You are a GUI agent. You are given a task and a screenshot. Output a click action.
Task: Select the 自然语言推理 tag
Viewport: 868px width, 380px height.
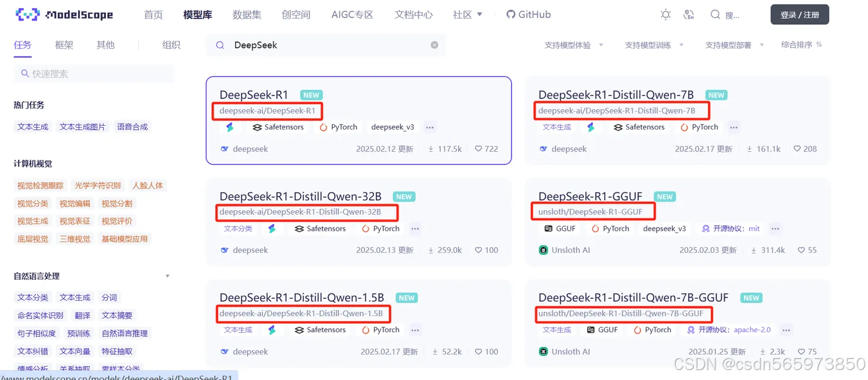125,334
